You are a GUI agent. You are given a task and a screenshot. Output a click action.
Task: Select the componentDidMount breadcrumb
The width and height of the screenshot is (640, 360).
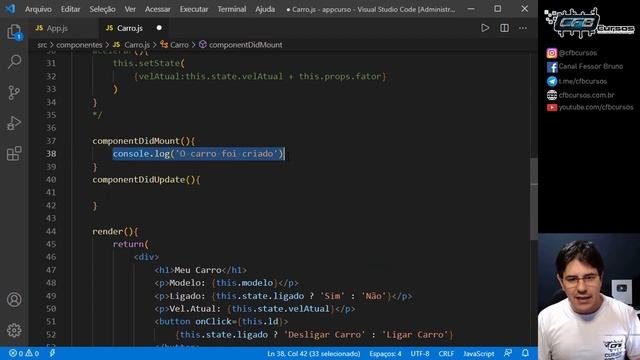click(x=240, y=45)
